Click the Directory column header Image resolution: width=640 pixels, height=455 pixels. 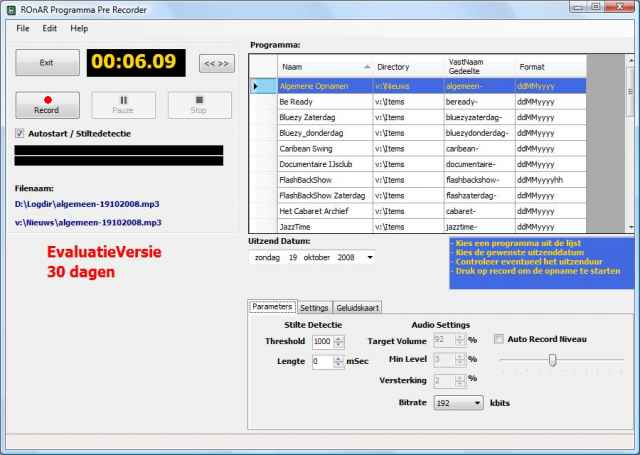pyautogui.click(x=408, y=67)
